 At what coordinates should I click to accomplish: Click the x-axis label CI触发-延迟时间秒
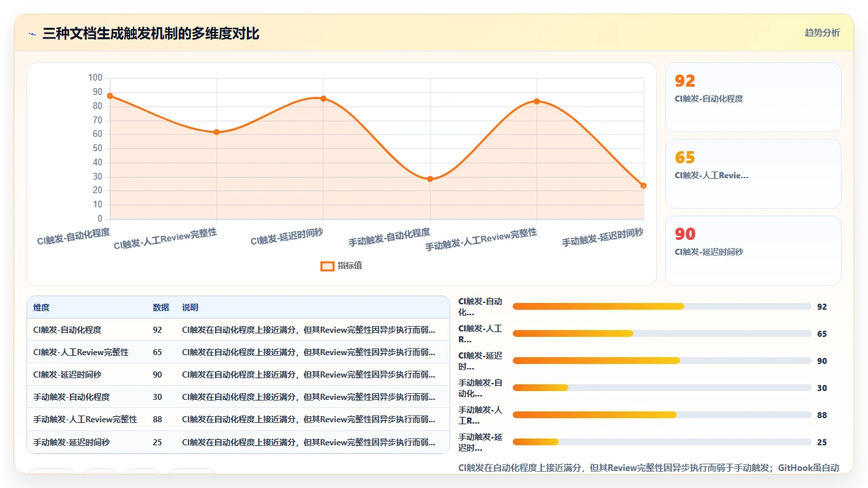point(287,237)
